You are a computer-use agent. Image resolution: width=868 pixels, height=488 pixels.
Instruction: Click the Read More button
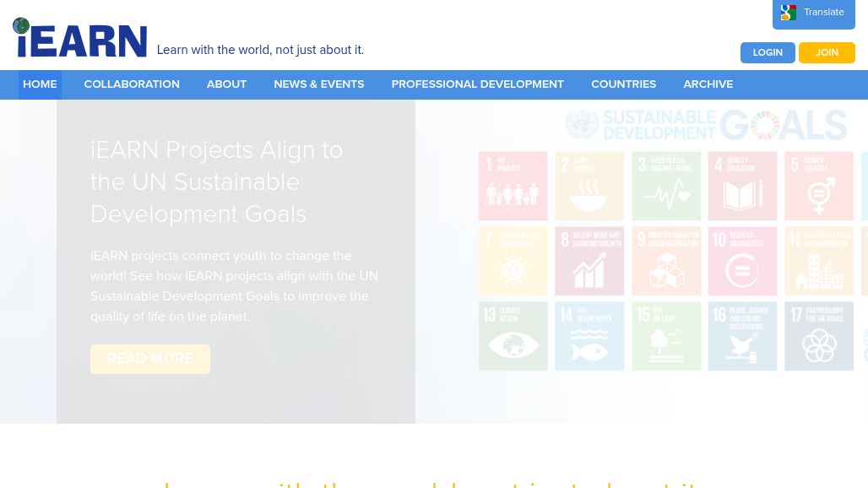click(150, 359)
